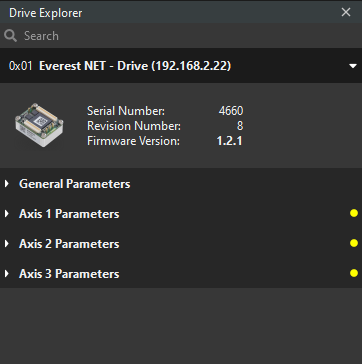Image resolution: width=362 pixels, height=364 pixels.
Task: Click the Axis 2 yellow status dot
Action: tap(354, 243)
